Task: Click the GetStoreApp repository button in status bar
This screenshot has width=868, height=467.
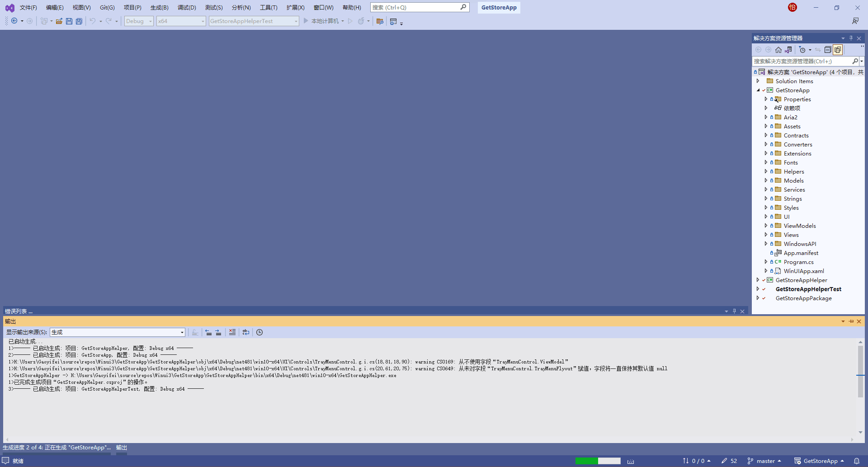Action: pyautogui.click(x=819, y=461)
